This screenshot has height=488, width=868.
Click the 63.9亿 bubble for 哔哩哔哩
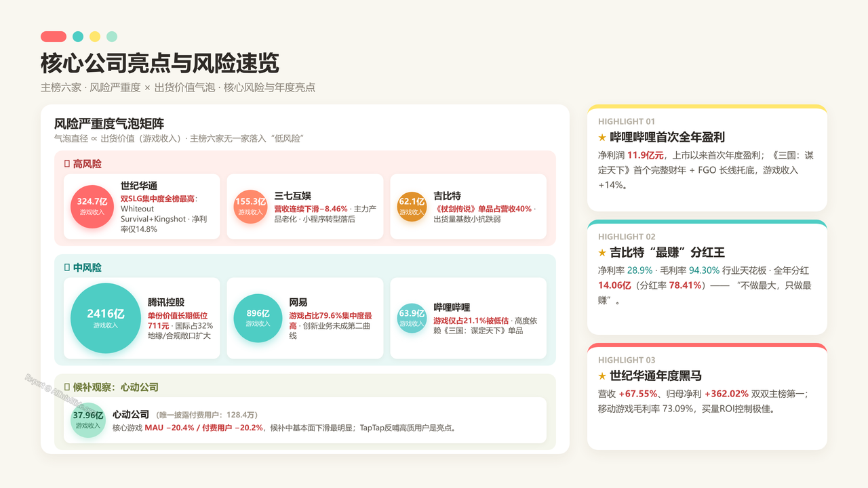[x=412, y=319]
